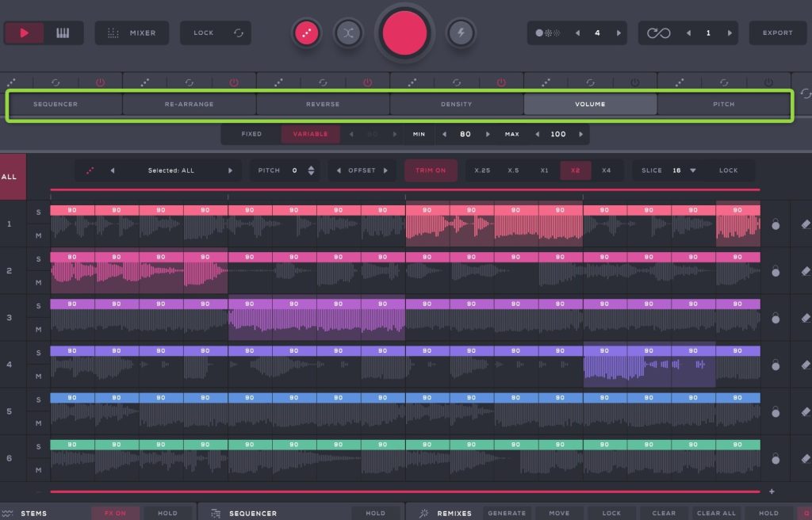Toggle the TRIM ON button
This screenshot has height=520, width=812.
(x=431, y=170)
